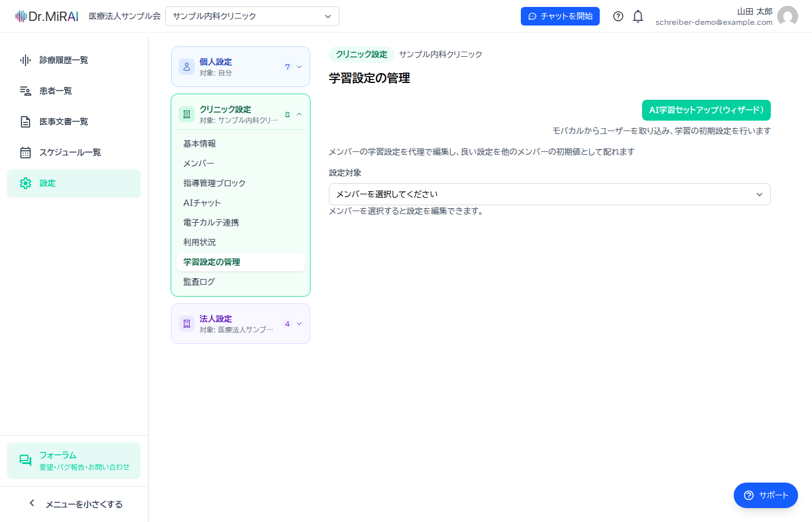Viewport: 812px width, 522px height.
Task: Launch AI学習セットアップ(ウィザード)
Action: pos(706,110)
